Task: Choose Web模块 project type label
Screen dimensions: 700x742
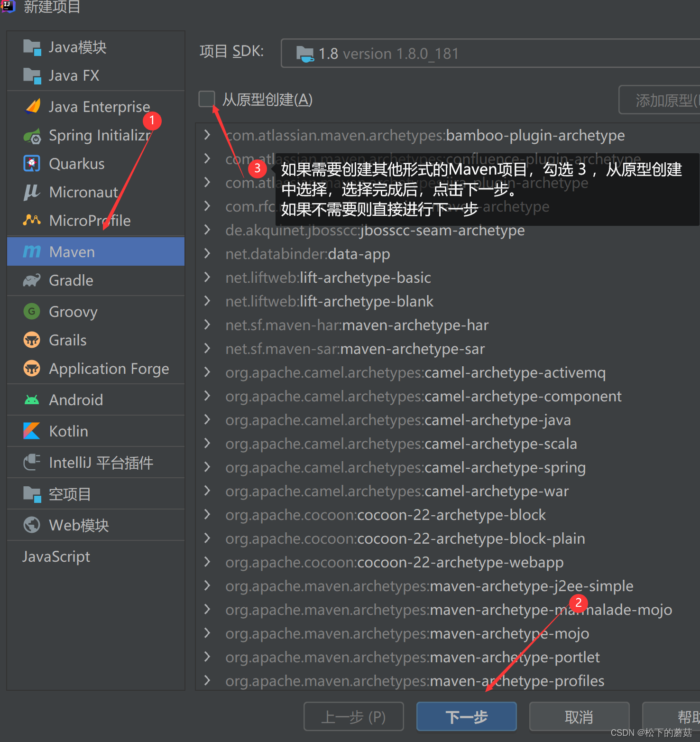Action: (79, 525)
